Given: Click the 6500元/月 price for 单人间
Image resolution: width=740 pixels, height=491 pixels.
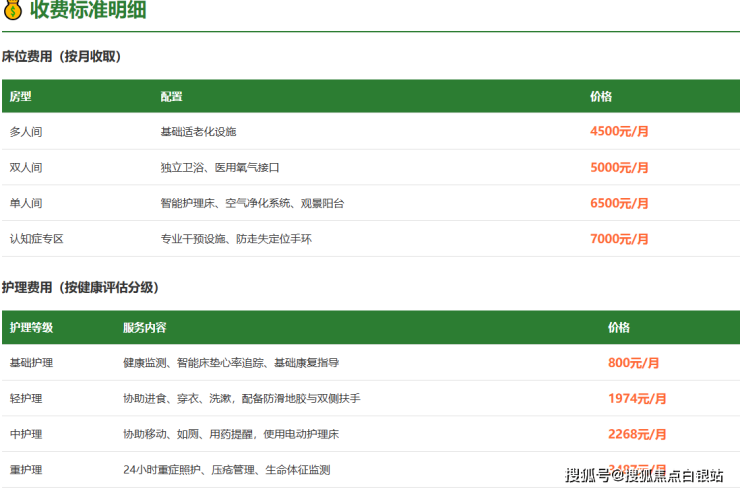Looking at the screenshot, I should tap(619, 203).
